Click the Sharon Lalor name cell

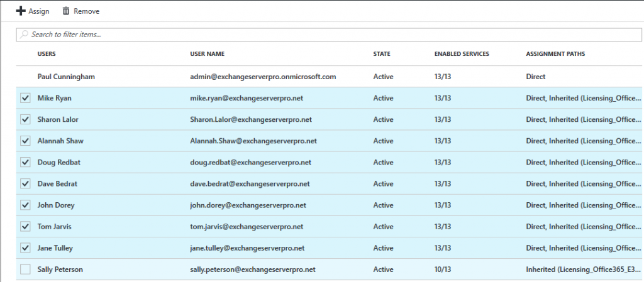click(x=58, y=119)
